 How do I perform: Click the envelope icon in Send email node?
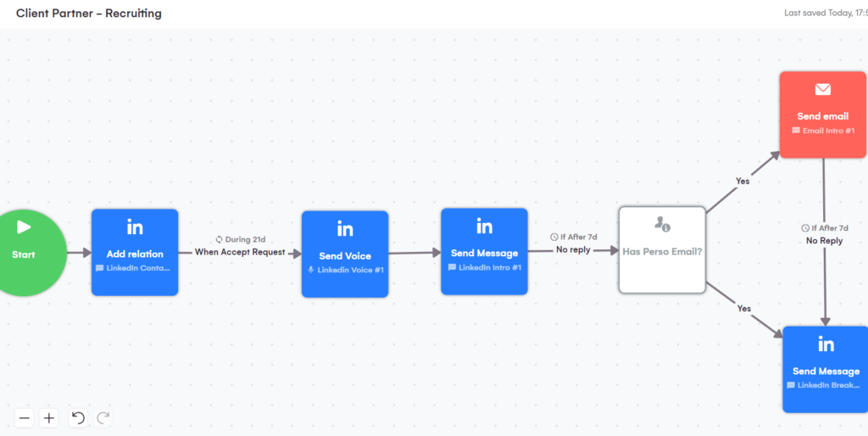(822, 90)
